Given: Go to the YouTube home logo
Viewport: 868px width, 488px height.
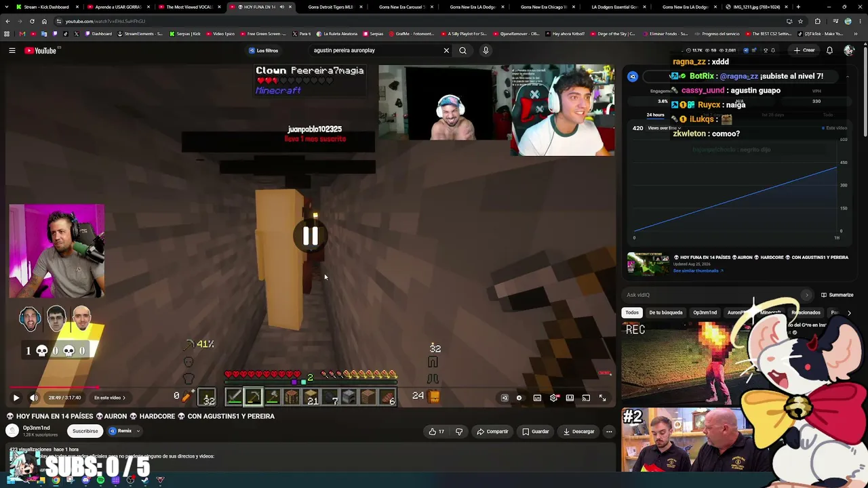Looking at the screenshot, I should click(41, 50).
